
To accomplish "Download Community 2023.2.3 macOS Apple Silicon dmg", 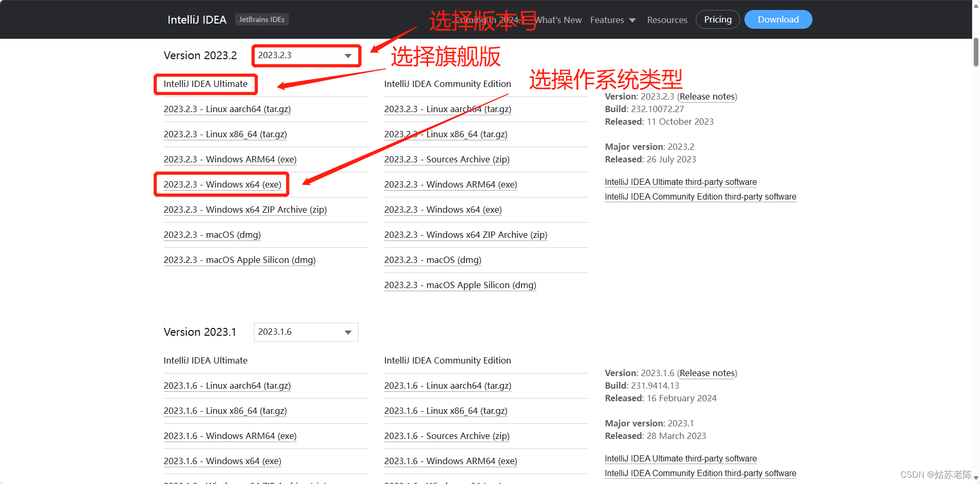I will pos(460,285).
